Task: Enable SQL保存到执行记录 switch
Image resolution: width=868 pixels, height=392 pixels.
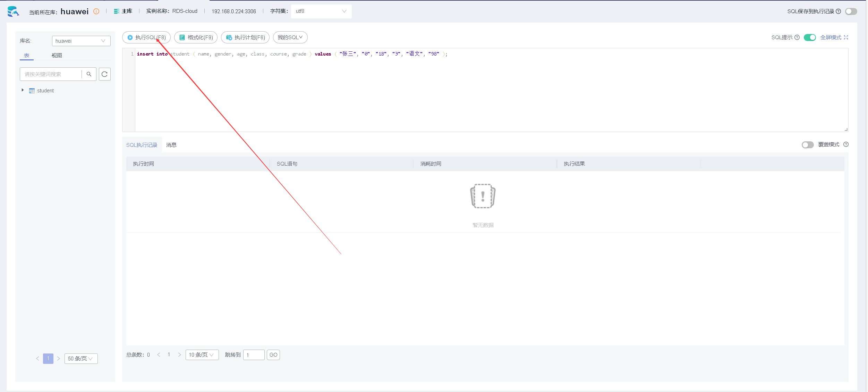Action: pos(851,11)
